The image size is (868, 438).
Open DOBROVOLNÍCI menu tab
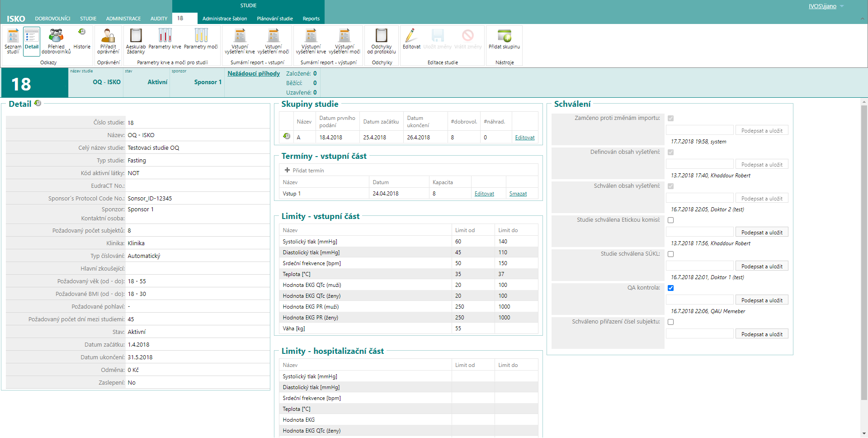(x=52, y=19)
